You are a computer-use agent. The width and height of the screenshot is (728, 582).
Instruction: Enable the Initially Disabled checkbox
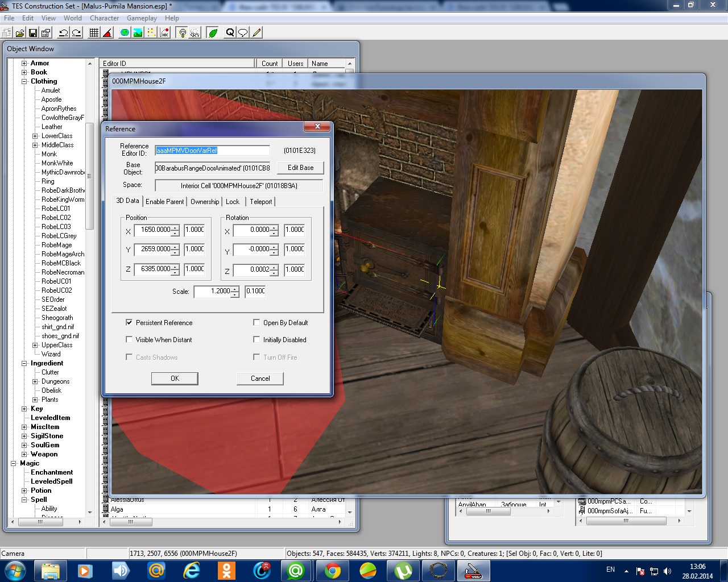click(x=257, y=339)
